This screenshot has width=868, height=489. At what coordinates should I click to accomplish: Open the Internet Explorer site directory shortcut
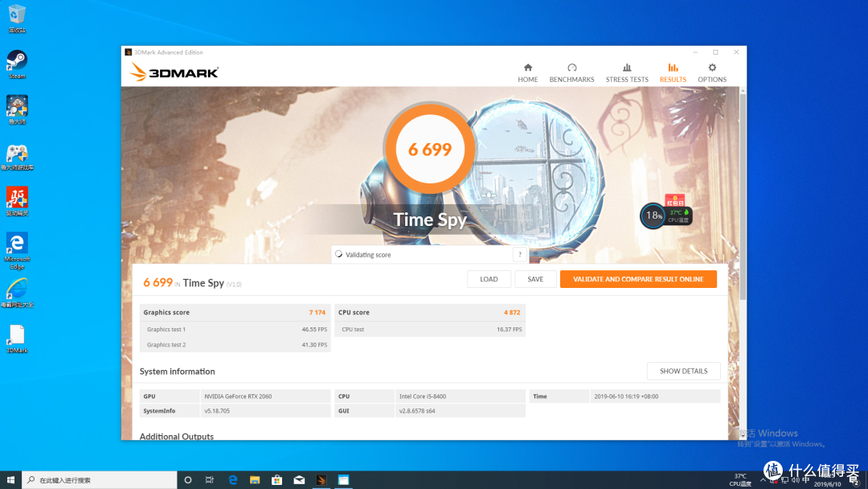coord(17,293)
